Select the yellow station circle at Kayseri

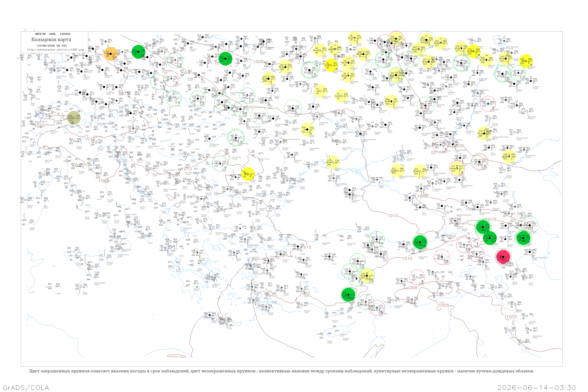[x=367, y=276]
